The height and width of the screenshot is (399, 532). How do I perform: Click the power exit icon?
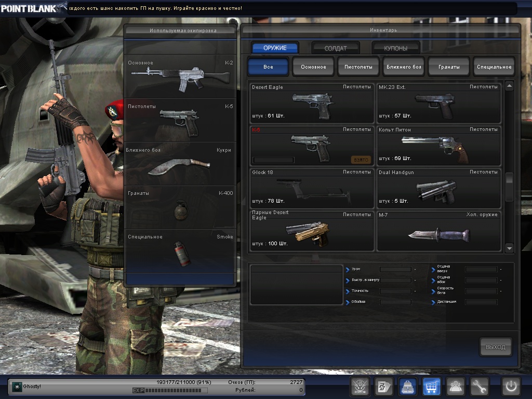click(x=511, y=386)
